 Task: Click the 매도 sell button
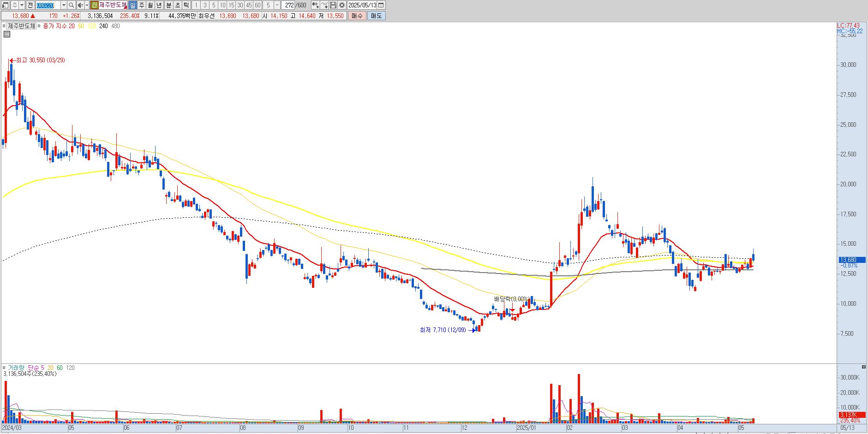coord(376,16)
